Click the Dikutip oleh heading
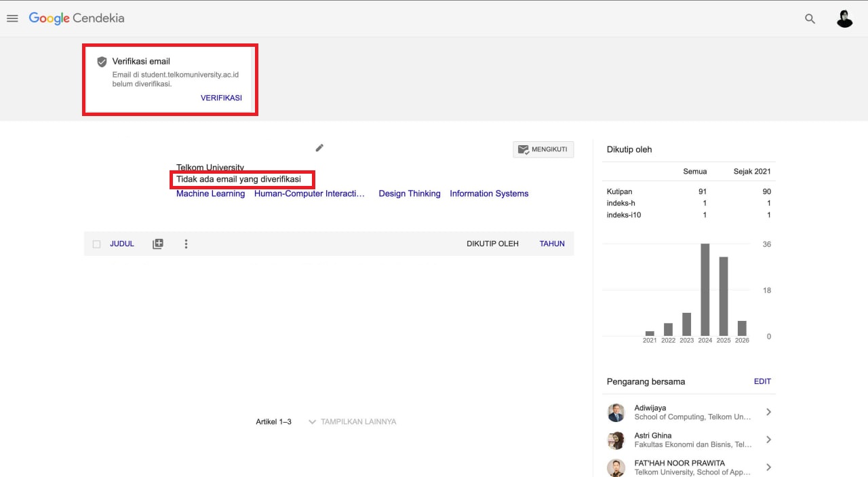Screen dimensions: 868x477 click(629, 149)
